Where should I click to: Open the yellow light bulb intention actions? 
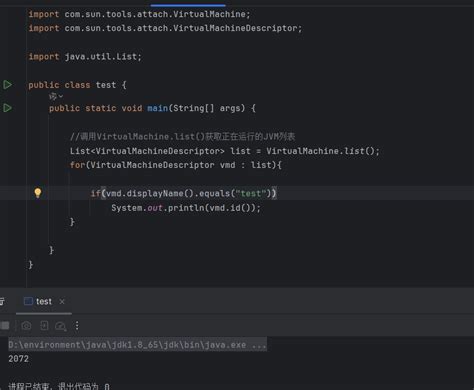point(38,193)
